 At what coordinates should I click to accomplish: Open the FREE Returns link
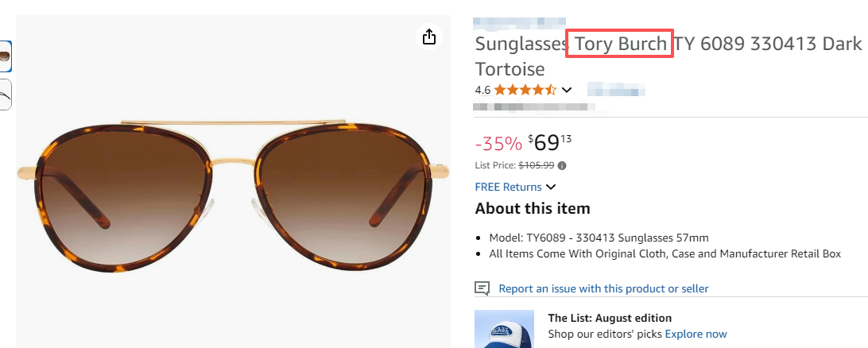click(508, 188)
